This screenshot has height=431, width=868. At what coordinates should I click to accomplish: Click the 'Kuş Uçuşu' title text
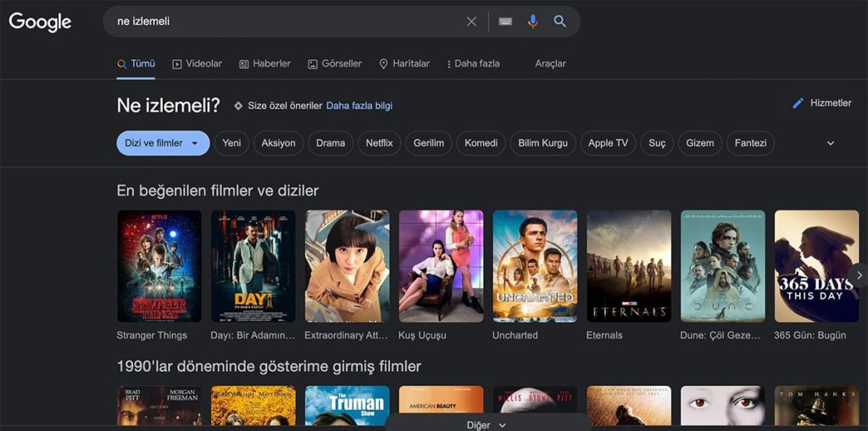coord(422,335)
